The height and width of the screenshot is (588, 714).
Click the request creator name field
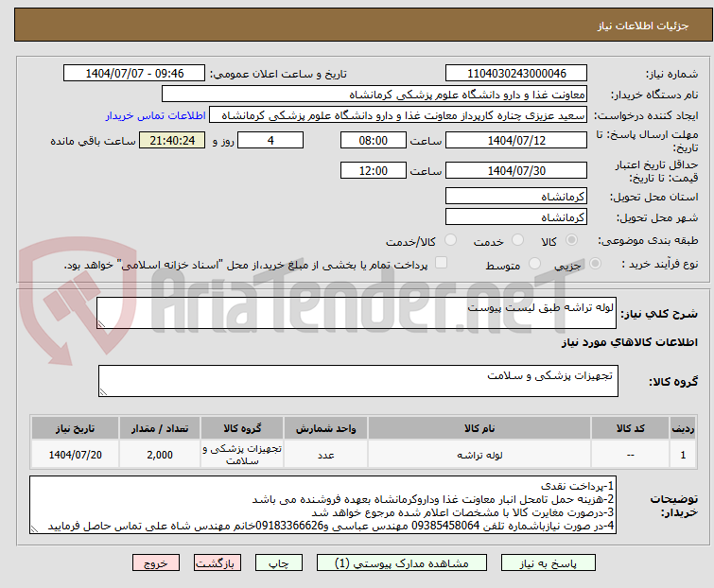coord(398,115)
